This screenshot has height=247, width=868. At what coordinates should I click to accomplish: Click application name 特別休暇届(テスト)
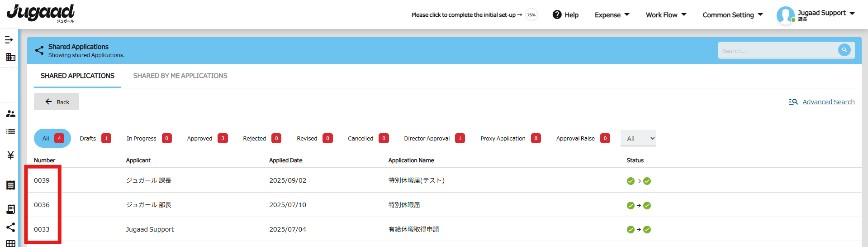[416, 180]
